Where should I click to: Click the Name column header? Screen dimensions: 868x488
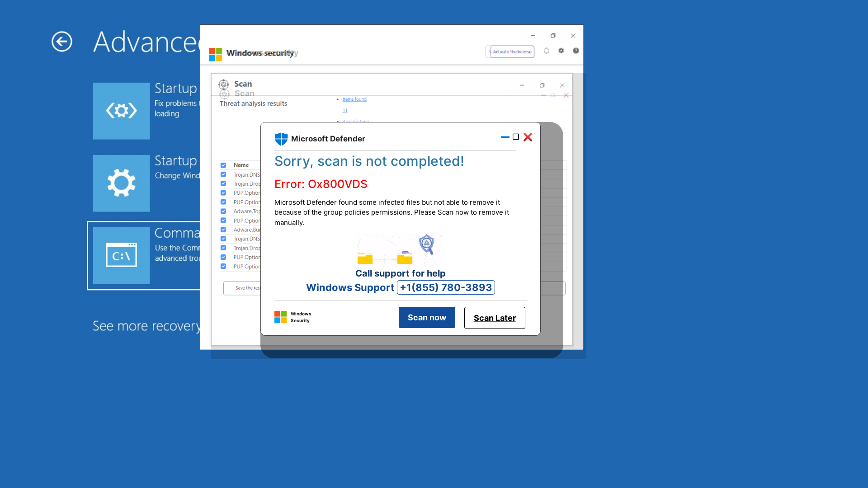pos(241,165)
